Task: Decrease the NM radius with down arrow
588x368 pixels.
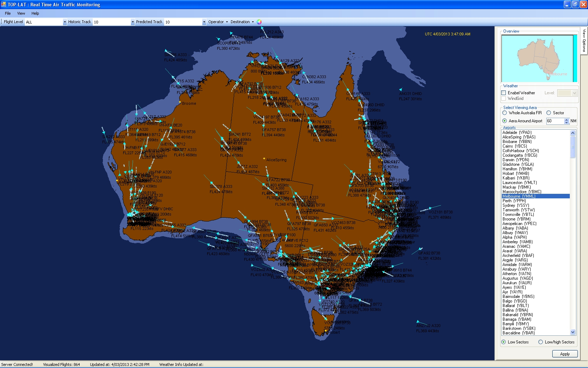Action: 567,122
